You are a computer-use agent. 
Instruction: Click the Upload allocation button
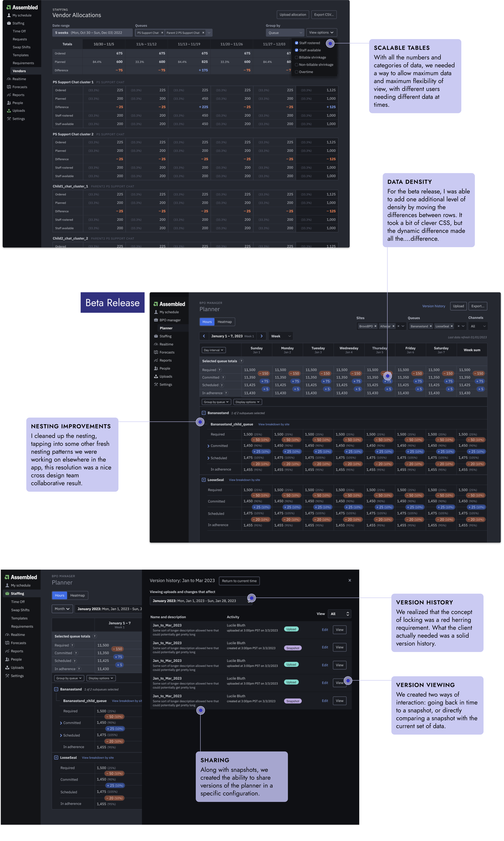(292, 15)
